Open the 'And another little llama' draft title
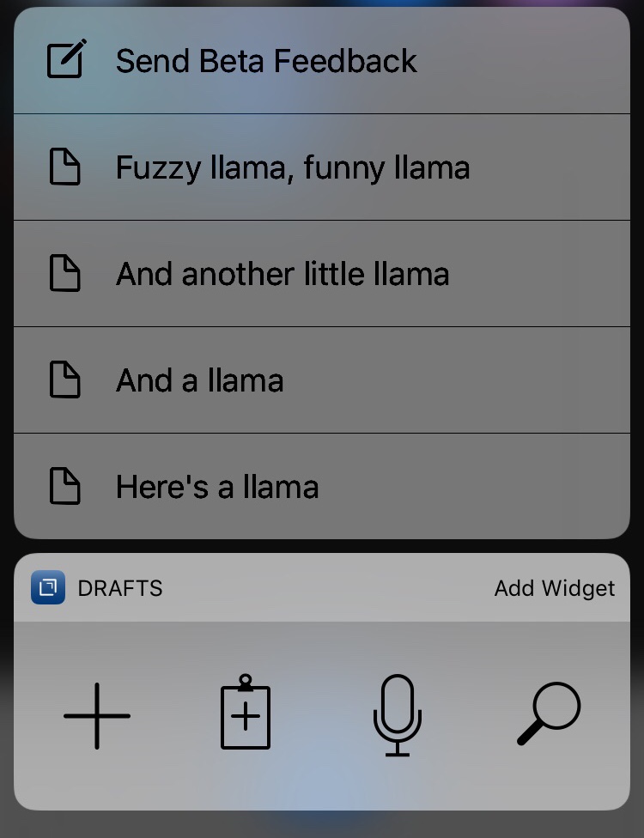The image size is (644, 838). (x=283, y=274)
